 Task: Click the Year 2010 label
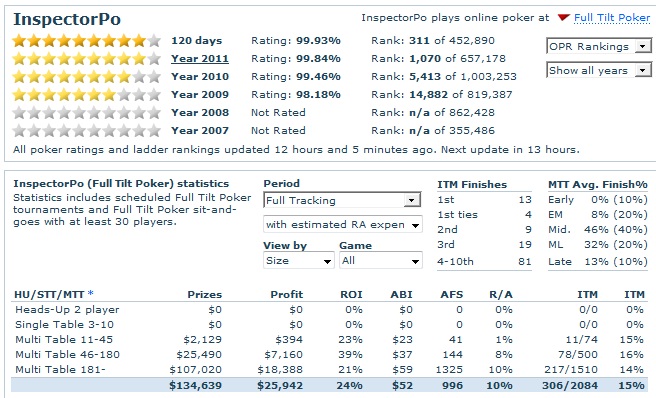click(200, 77)
